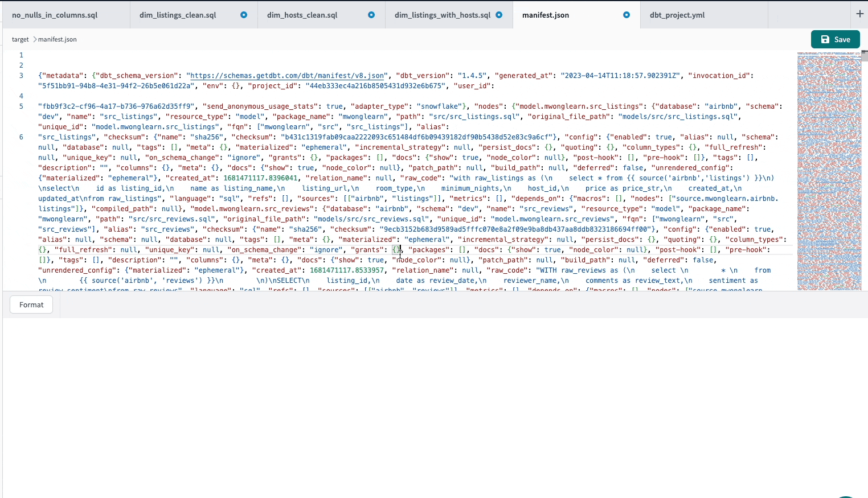Click the Save button

click(x=835, y=39)
